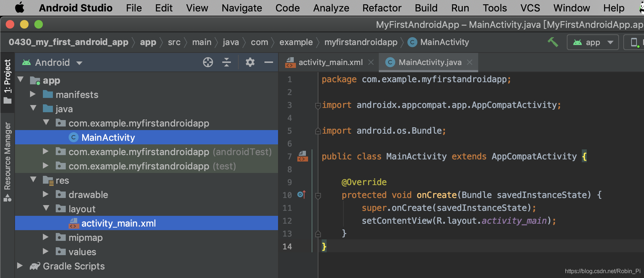
Task: Collapse the com.example.myfirstandroidapp main package
Action: point(46,123)
